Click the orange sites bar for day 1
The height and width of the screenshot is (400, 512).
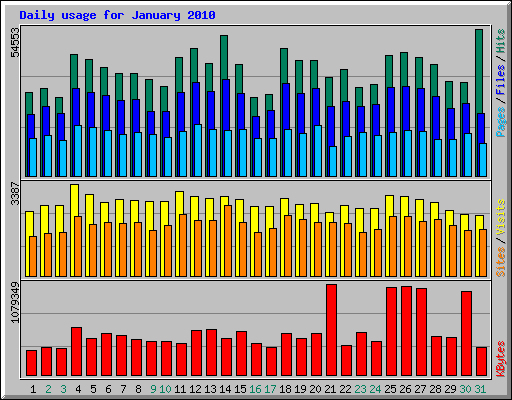[33, 256]
